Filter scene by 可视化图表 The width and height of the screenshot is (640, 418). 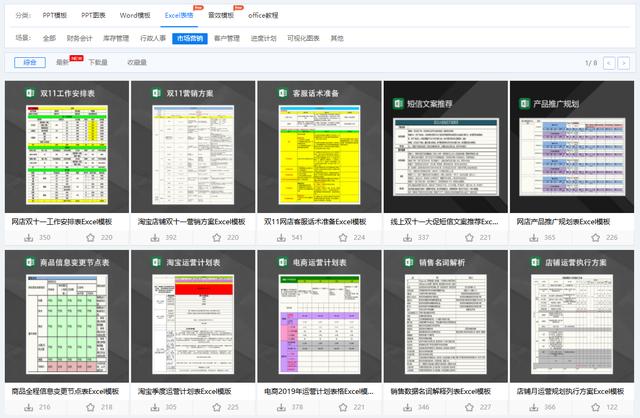pyautogui.click(x=303, y=38)
